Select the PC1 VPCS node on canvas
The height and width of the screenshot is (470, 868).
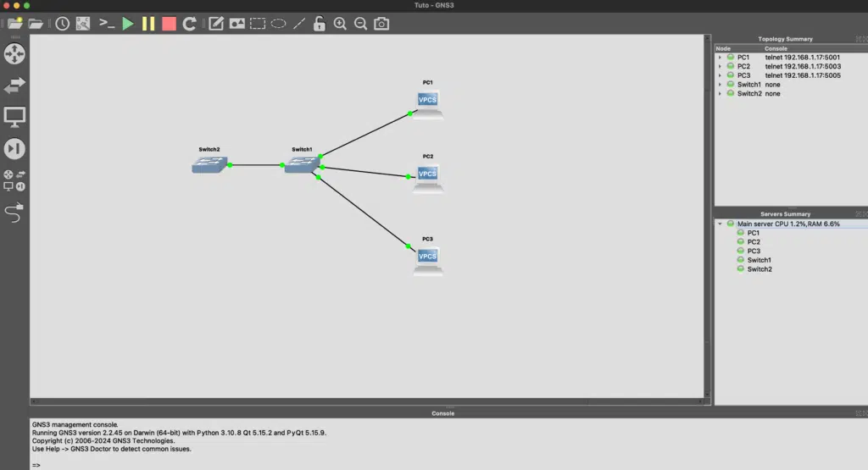(x=427, y=104)
